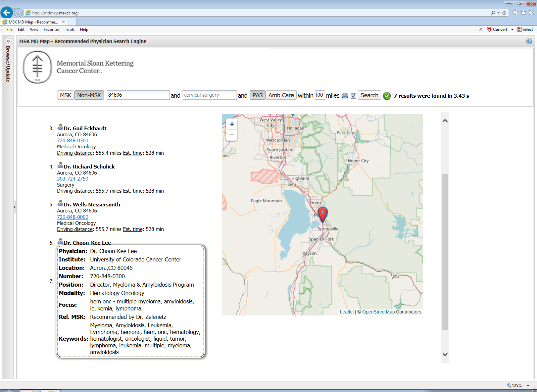Open the File menu
Viewport: 537px width, 392px height.
click(9, 30)
